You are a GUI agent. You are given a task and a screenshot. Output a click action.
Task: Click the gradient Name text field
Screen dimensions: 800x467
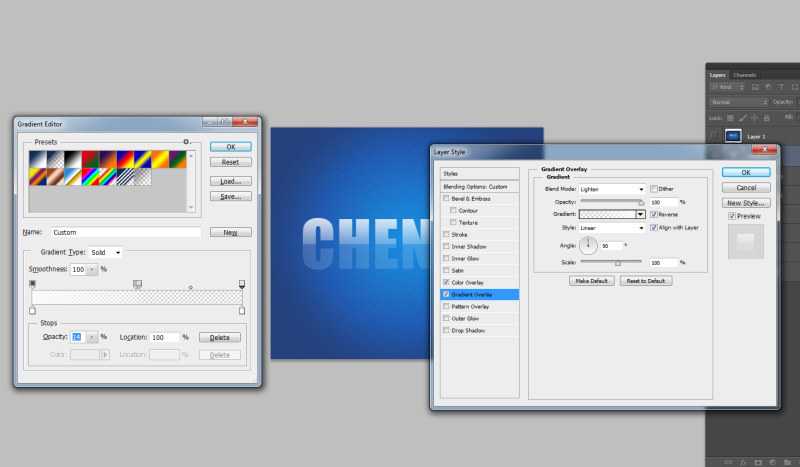[125, 232]
